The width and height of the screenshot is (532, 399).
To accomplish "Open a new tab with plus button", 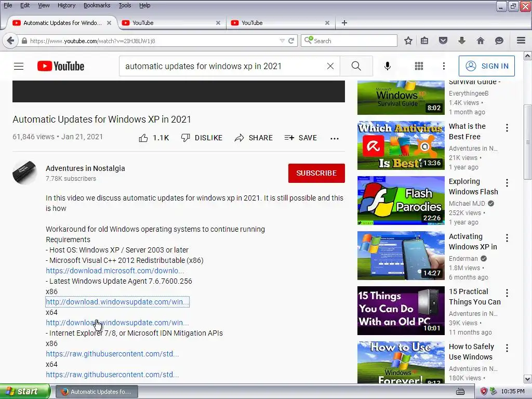I will point(344,23).
